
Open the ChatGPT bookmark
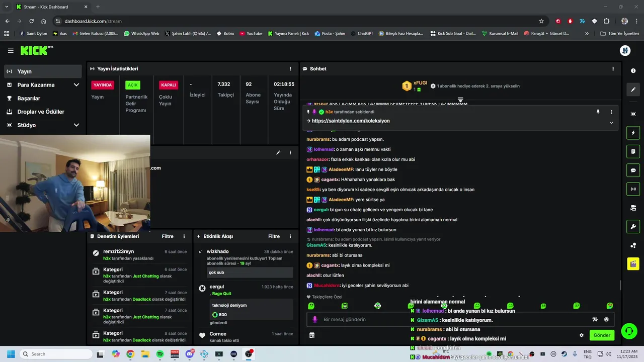pyautogui.click(x=362, y=34)
